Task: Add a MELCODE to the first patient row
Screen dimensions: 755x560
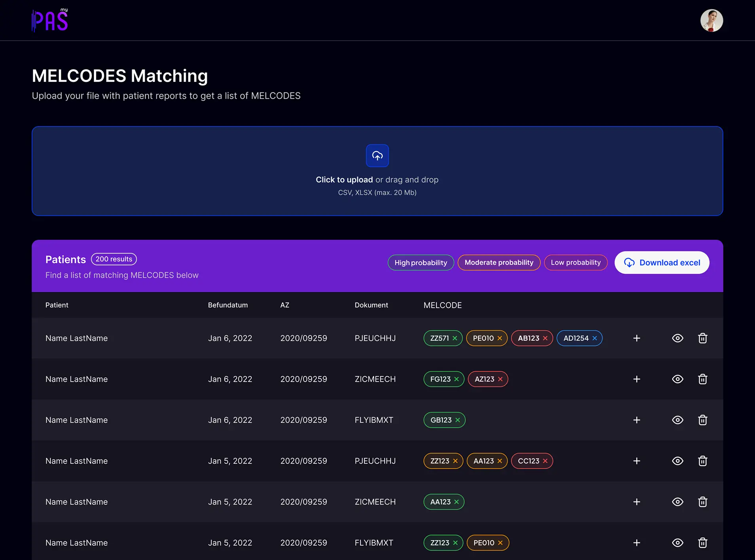Action: (636, 338)
